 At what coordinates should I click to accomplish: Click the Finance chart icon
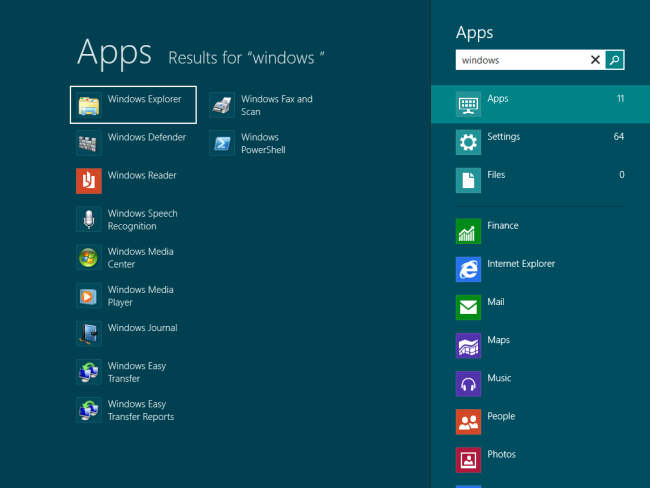[x=468, y=231]
